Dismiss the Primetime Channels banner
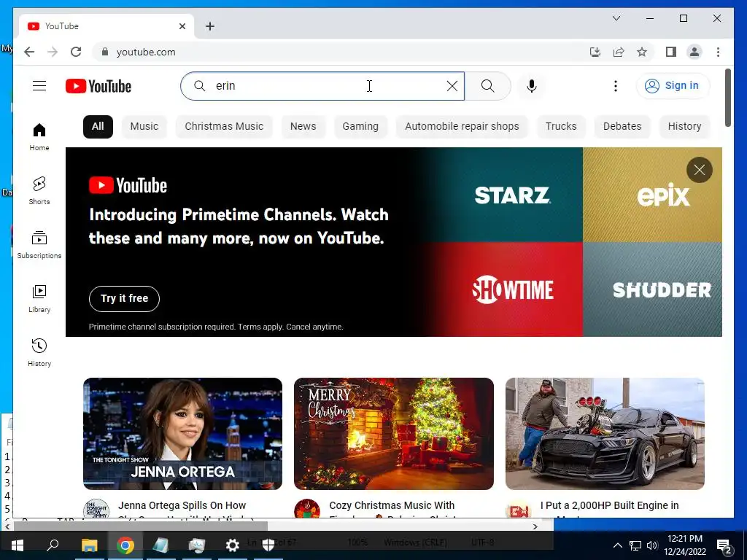Image resolution: width=747 pixels, height=560 pixels. pyautogui.click(x=700, y=169)
